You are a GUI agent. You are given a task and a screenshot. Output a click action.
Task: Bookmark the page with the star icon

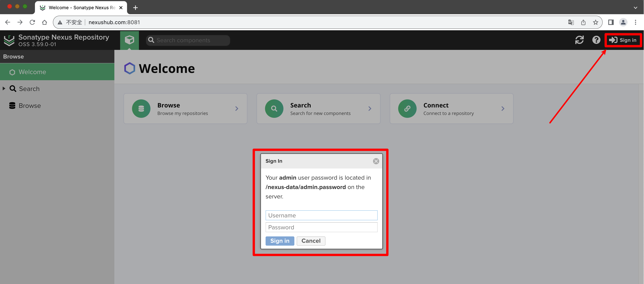pyautogui.click(x=595, y=22)
